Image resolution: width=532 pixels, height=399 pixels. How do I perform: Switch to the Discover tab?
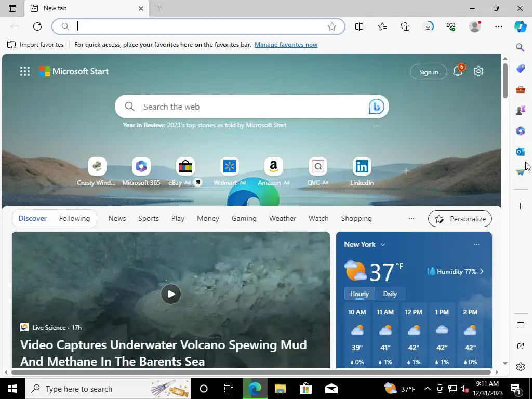click(x=33, y=219)
